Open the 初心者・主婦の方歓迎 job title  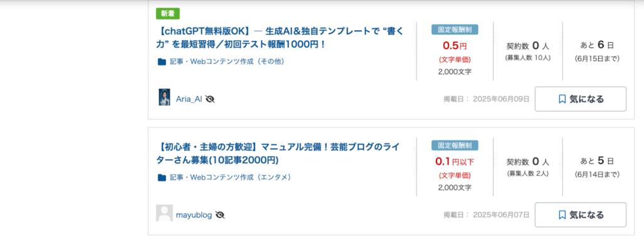(279, 154)
